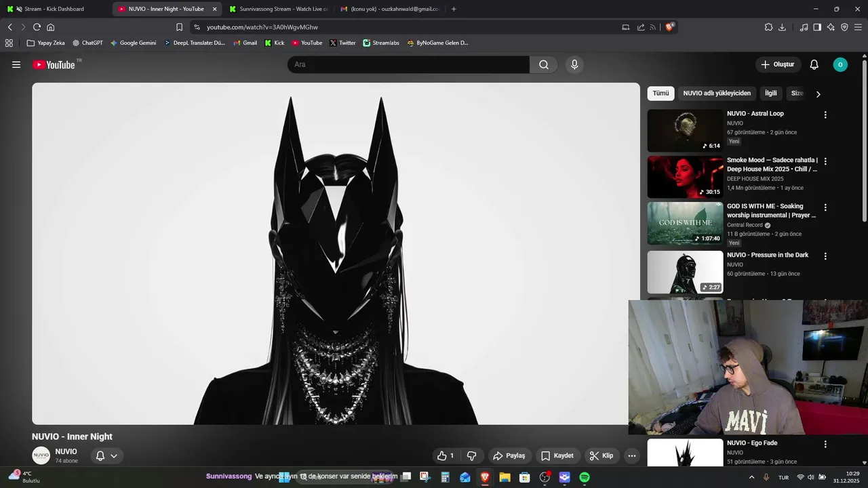Screen dimensions: 868x488
Task: Open NUVIO - Astral Loop thumbnail
Action: [x=685, y=131]
